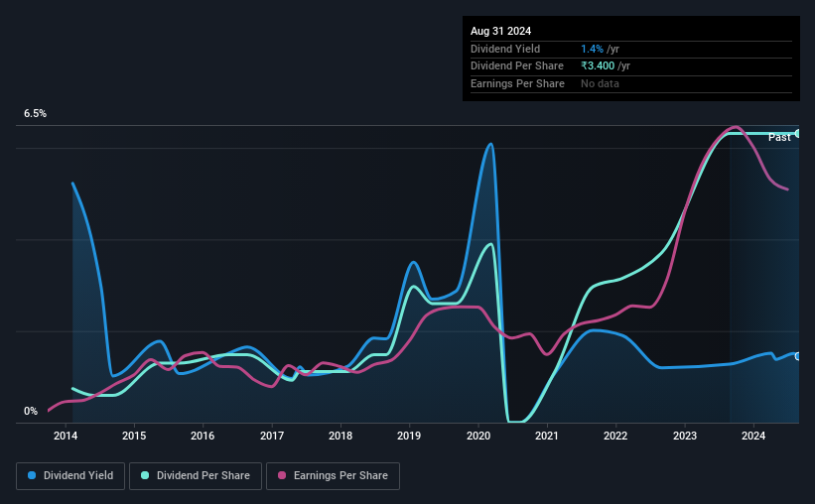Select the 2024 x-axis year label
Viewport: 815px width, 504px height.
click(753, 436)
